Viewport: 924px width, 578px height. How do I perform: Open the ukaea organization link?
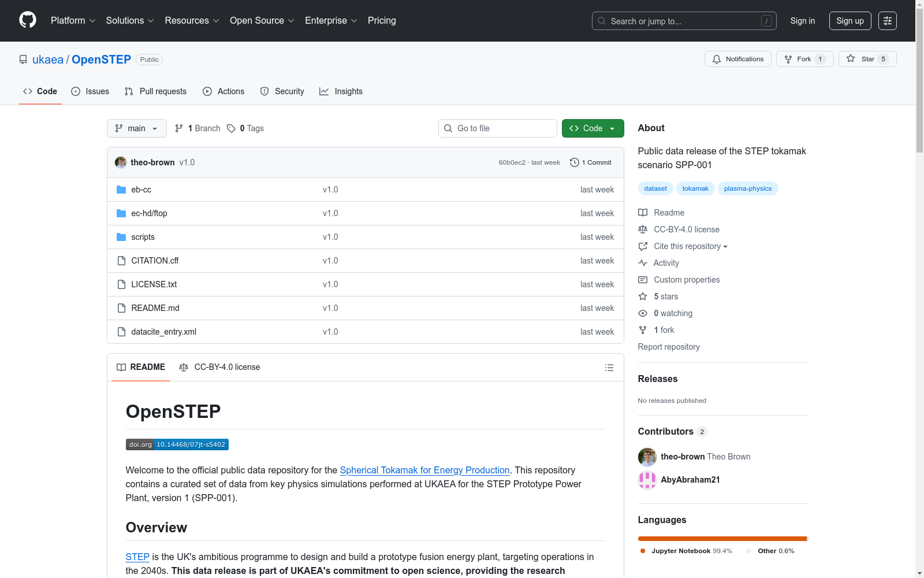[x=48, y=60]
